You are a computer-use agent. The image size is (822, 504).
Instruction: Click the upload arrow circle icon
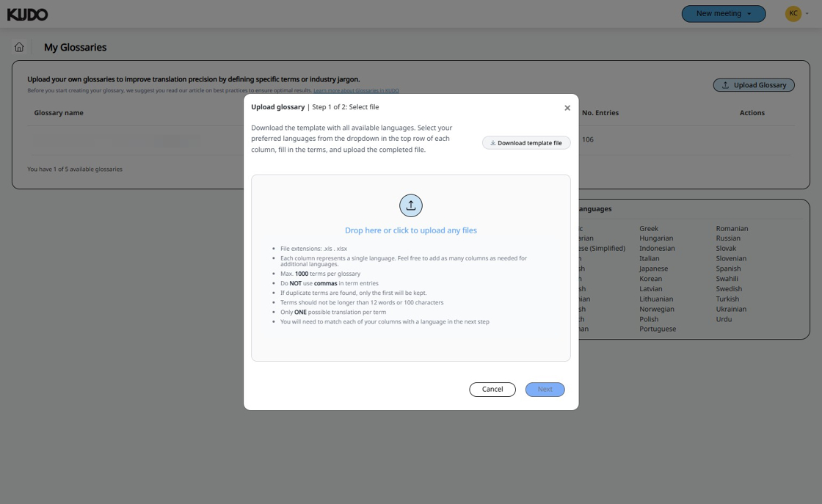(410, 205)
